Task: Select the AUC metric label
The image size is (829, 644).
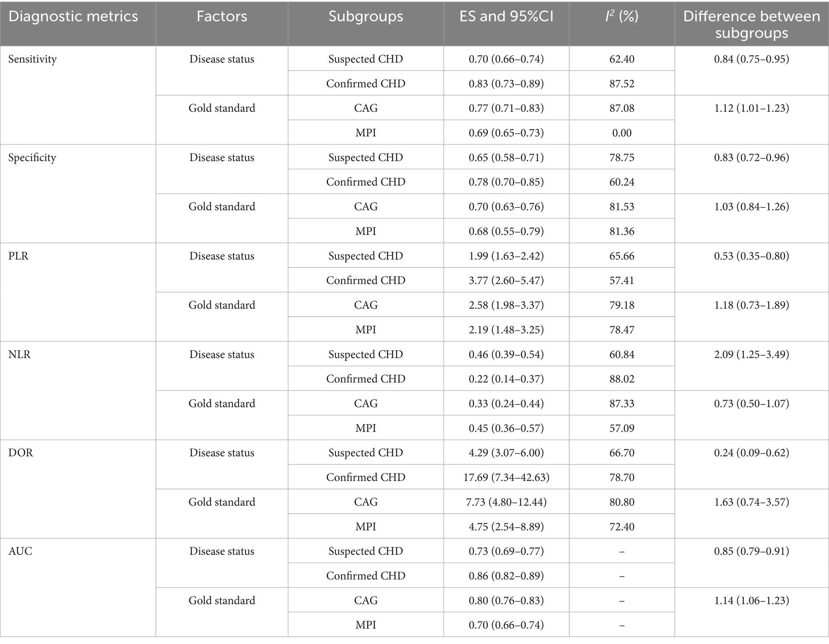Action: pyautogui.click(x=20, y=551)
